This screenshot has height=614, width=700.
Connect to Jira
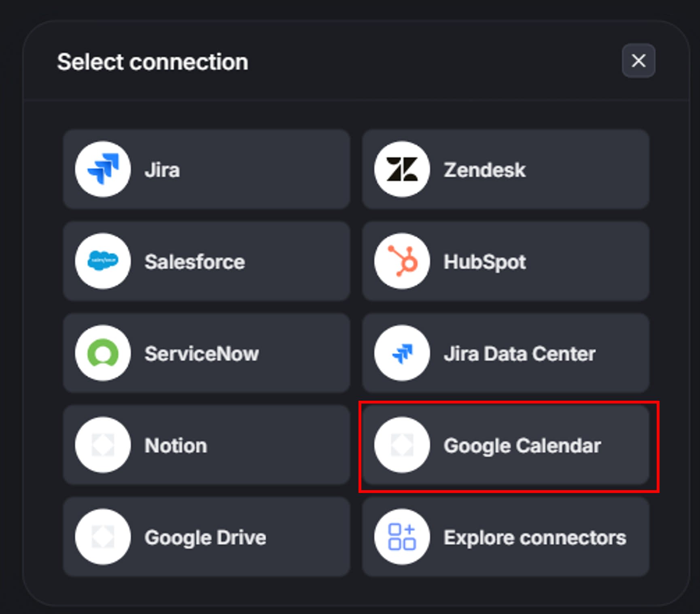tap(206, 170)
